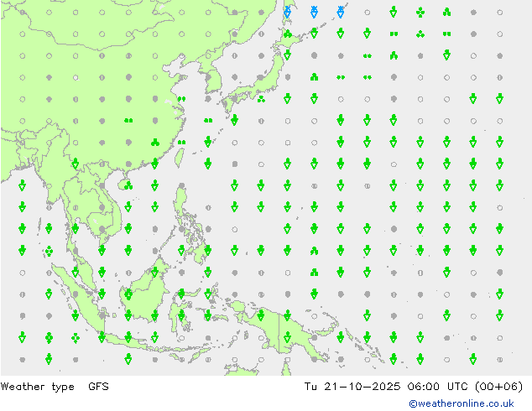
Task: Click the 'Weather type' caption text
Action: tap(37, 387)
